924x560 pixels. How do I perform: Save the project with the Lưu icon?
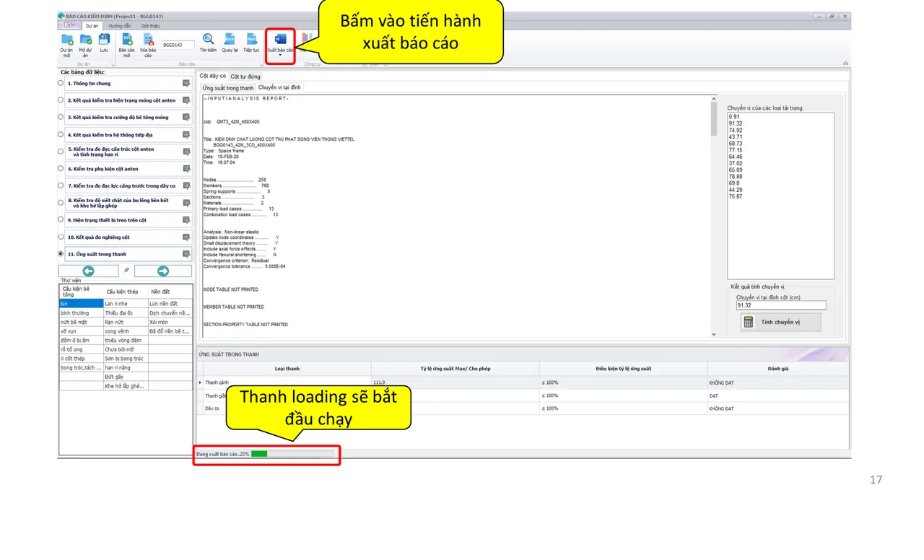pos(104,40)
